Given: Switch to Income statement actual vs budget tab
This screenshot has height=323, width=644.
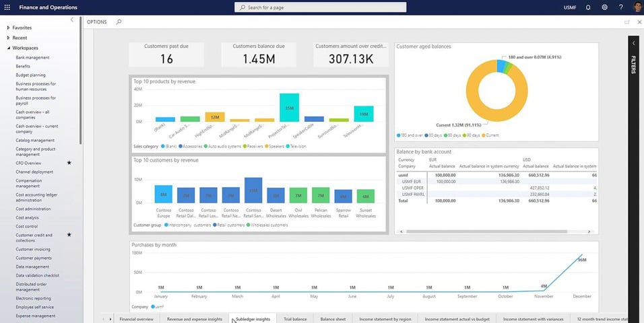Looking at the screenshot, I should coord(457,319).
